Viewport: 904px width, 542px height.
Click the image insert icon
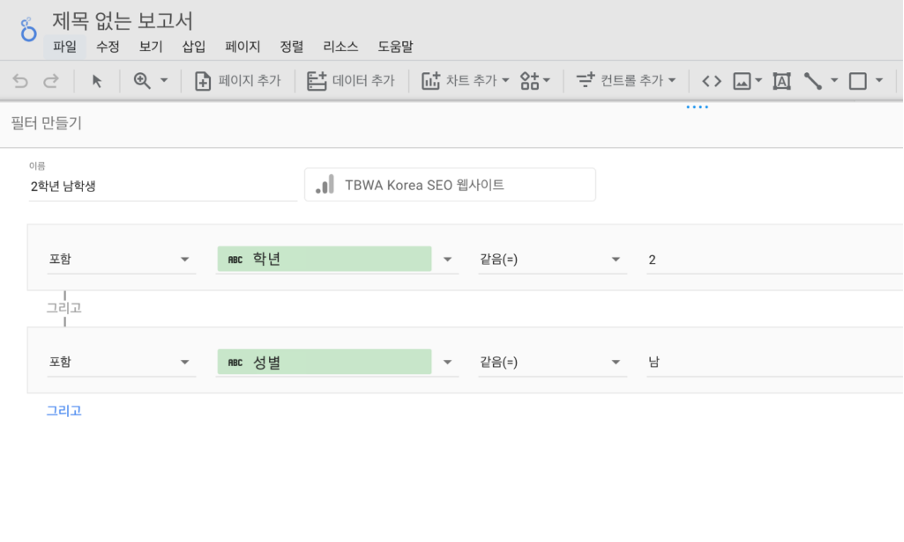coord(742,81)
